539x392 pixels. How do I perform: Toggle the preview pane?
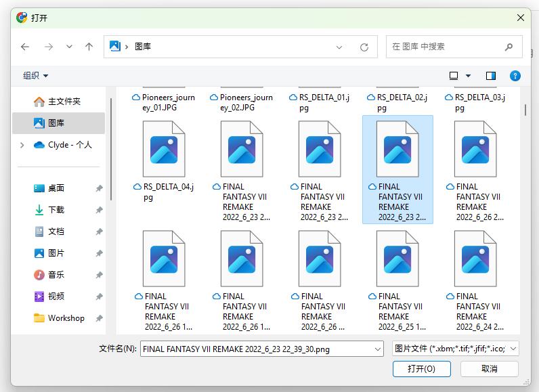coord(490,76)
